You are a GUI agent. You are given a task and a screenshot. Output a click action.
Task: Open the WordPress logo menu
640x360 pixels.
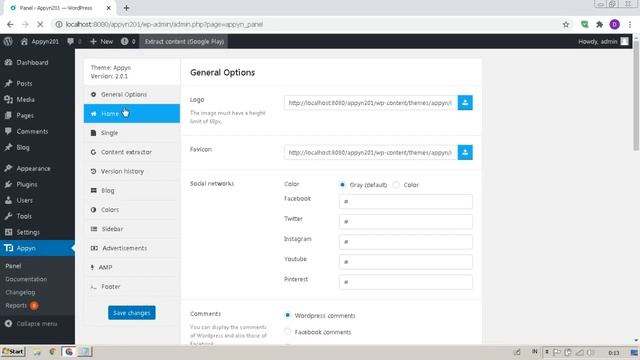8,41
